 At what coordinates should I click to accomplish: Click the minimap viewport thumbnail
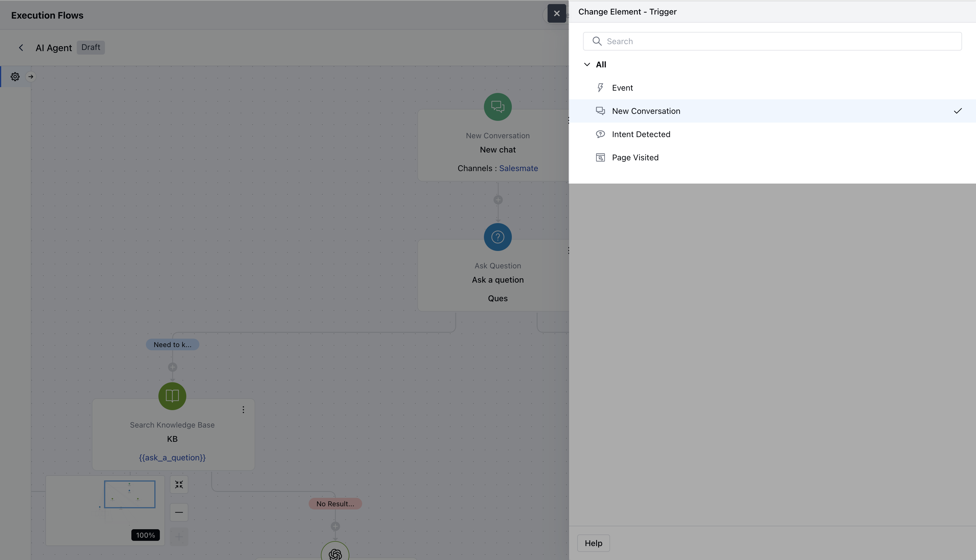click(130, 494)
